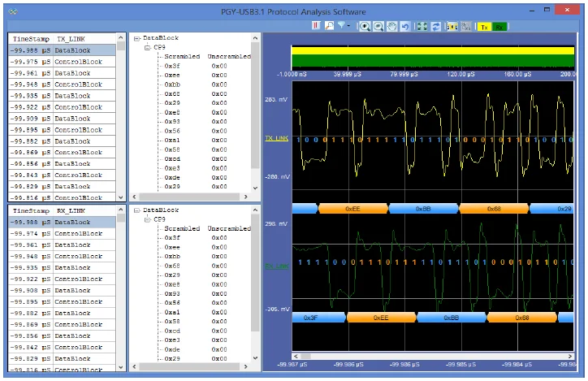Image resolution: width=588 pixels, height=381 pixels.
Task: Collapse the CP9 node in upper tree
Action: [x=147, y=47]
